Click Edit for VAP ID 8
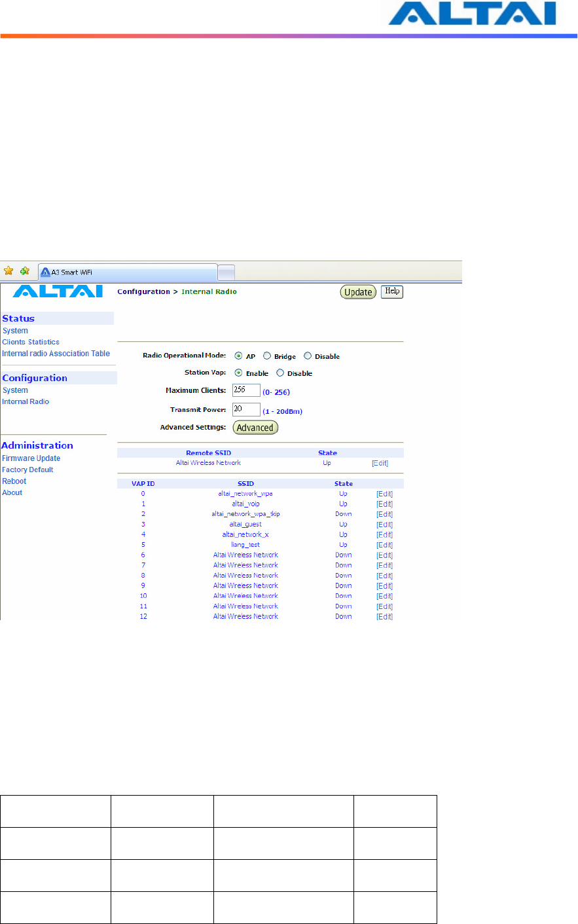Screen dimensions: 578x924 [384, 576]
